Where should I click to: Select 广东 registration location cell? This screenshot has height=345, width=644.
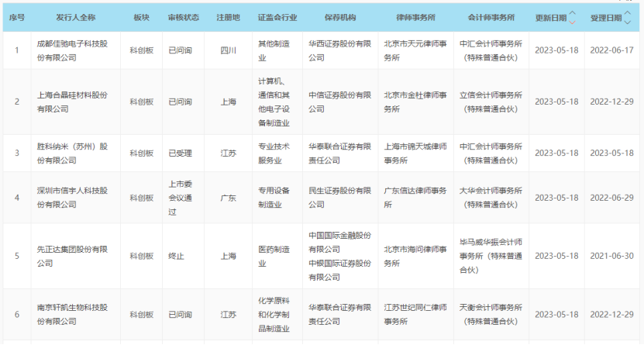(229, 198)
